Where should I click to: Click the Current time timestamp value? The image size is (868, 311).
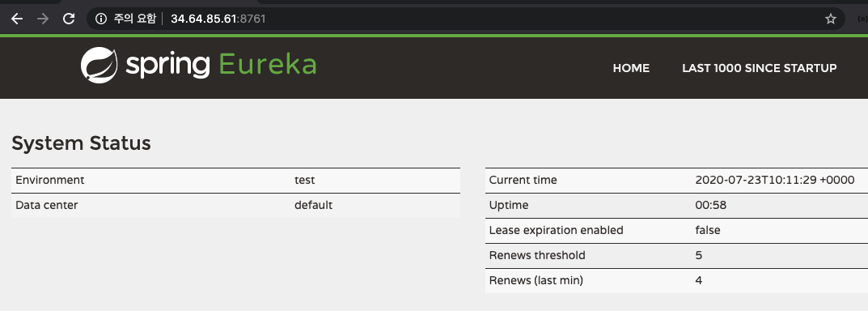pyautogui.click(x=775, y=180)
